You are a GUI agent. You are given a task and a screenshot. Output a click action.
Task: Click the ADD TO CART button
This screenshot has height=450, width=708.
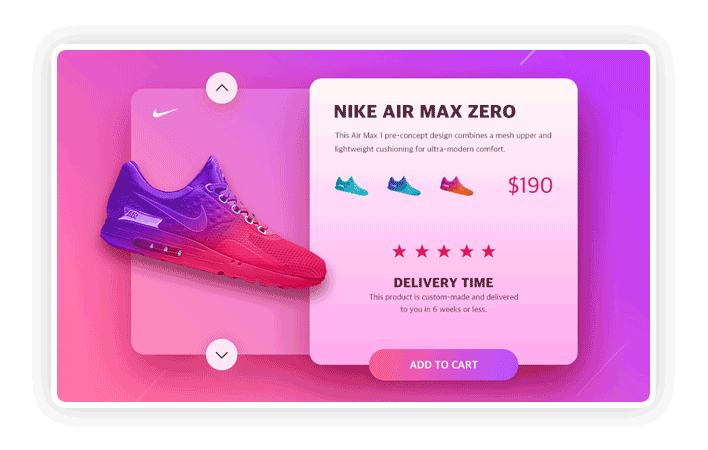point(443,365)
